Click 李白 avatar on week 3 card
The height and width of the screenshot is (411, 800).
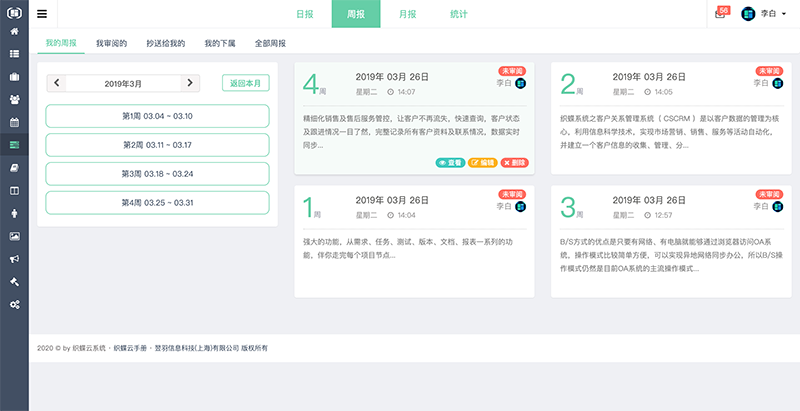coord(778,207)
